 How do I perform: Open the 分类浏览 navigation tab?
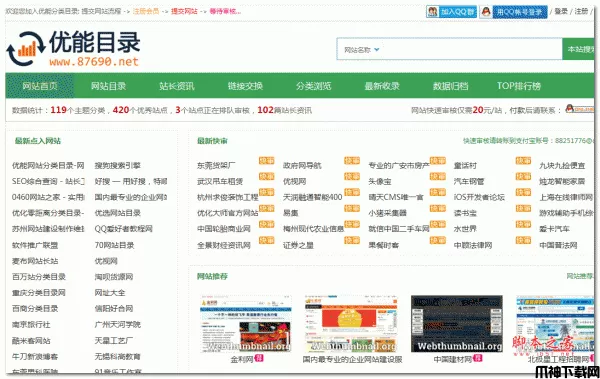313,86
